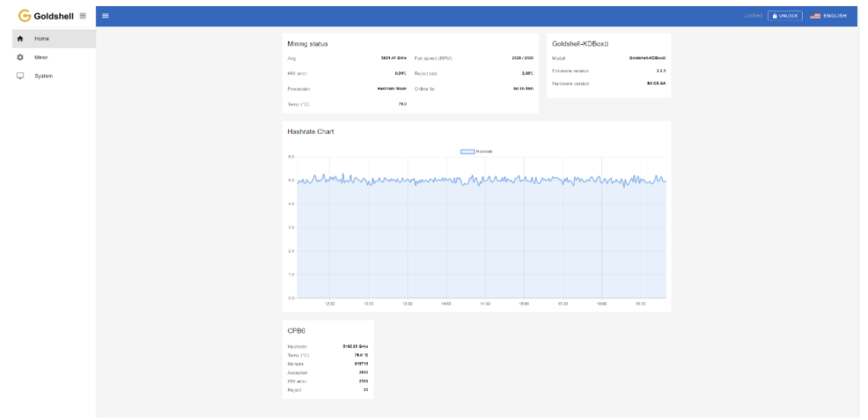The width and height of the screenshot is (868, 420).
Task: Open the Miner page in sidebar
Action: pyautogui.click(x=53, y=57)
